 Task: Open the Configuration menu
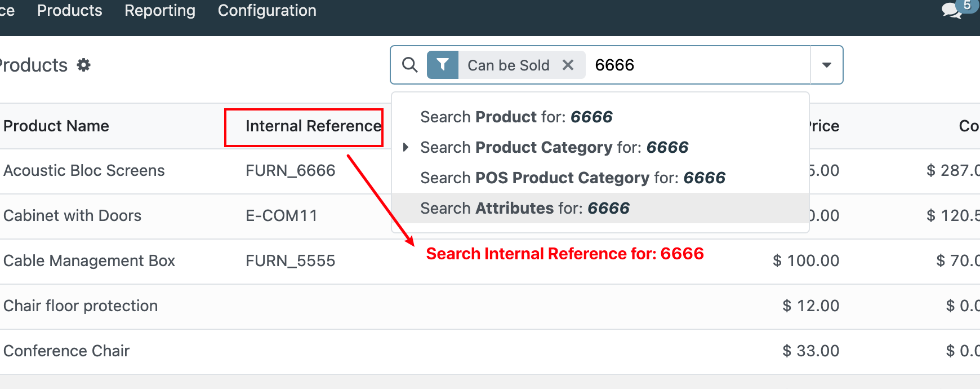pyautogui.click(x=267, y=11)
